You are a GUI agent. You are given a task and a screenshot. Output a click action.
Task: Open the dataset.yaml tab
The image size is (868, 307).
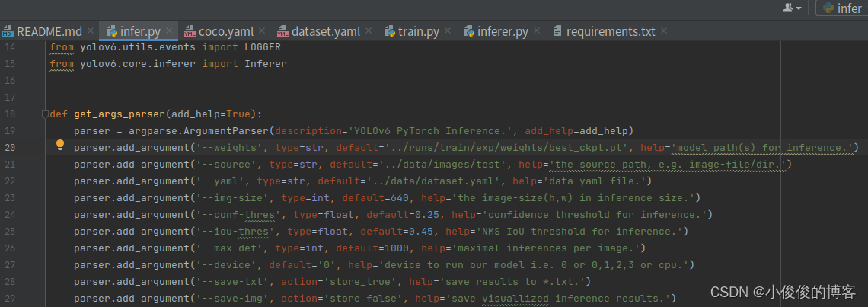pyautogui.click(x=326, y=31)
